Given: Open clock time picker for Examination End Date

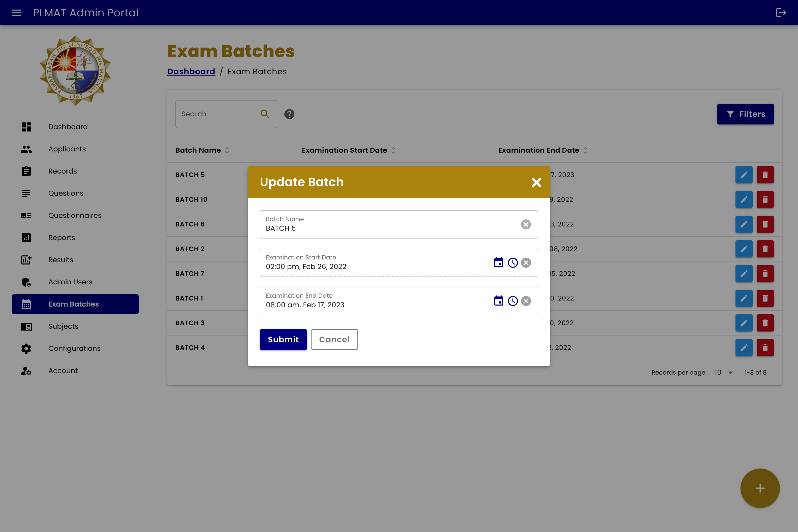Looking at the screenshot, I should click(512, 301).
